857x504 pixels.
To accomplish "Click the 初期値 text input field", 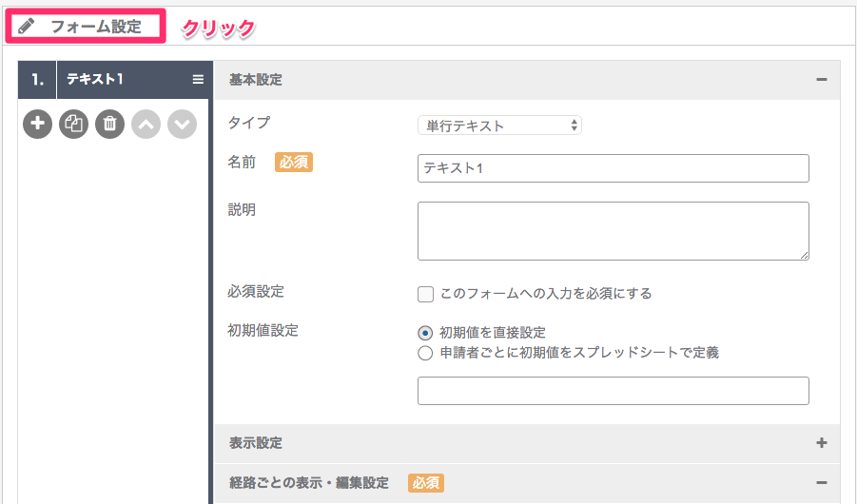I will tap(614, 391).
